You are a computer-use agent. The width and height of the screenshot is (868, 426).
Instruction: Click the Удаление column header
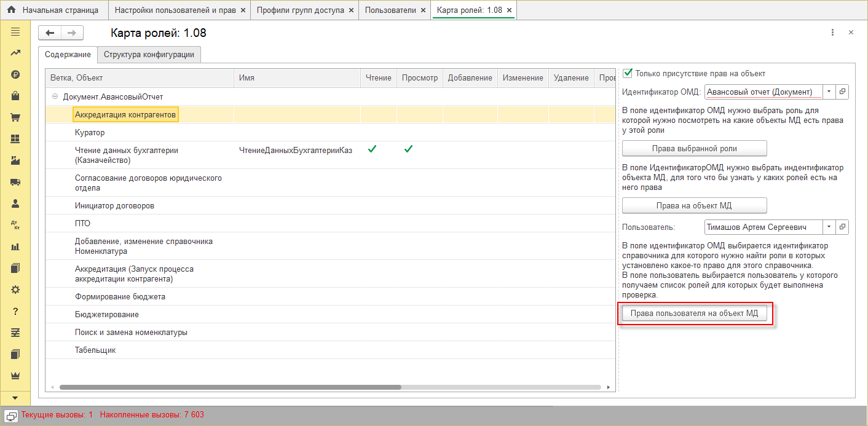point(571,77)
